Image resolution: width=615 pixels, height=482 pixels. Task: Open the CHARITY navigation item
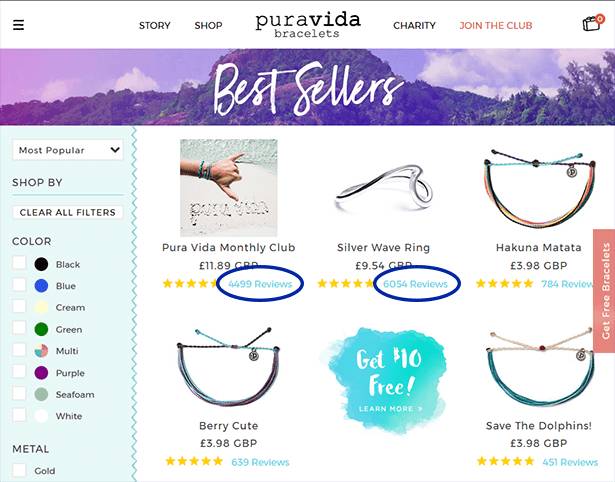[414, 25]
